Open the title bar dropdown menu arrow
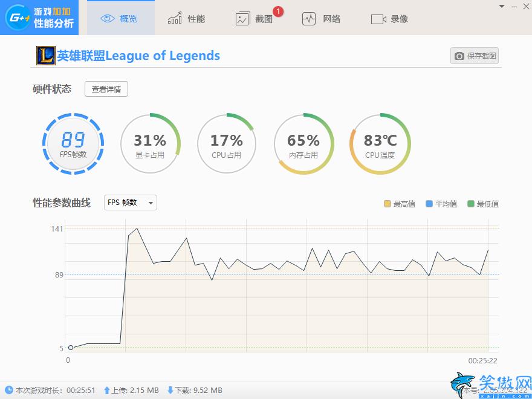The width and height of the screenshot is (532, 399). [502, 6]
